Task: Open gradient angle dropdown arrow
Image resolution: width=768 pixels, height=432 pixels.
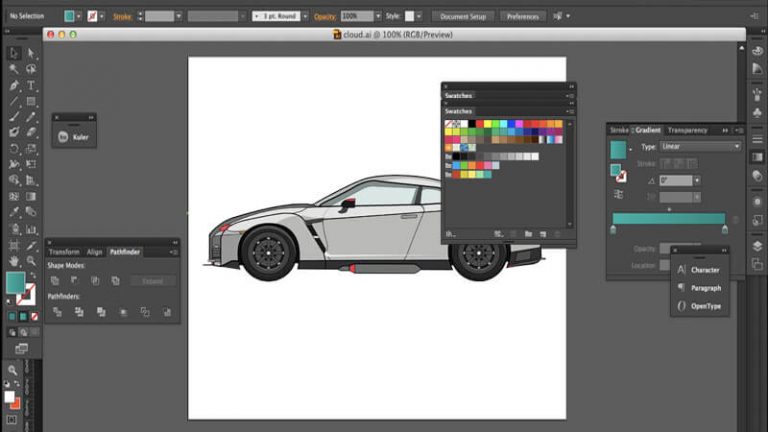Action: pos(697,181)
